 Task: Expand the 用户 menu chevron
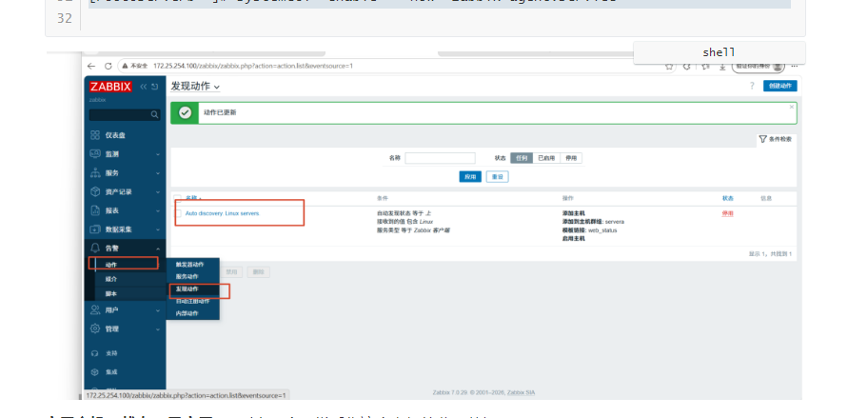point(158,310)
